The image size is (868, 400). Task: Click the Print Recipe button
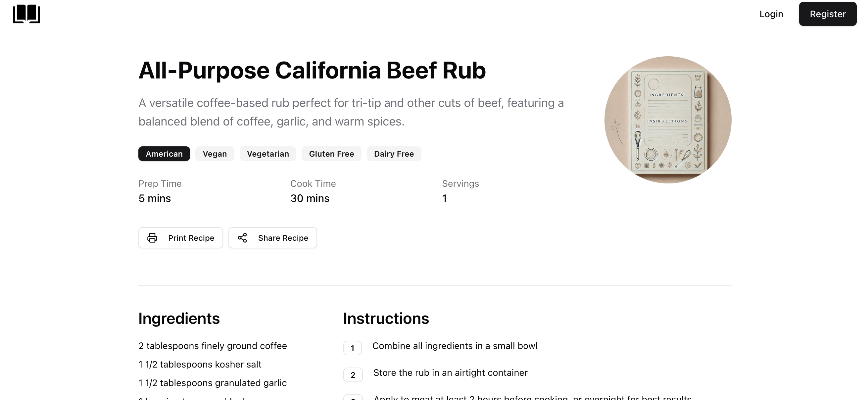click(181, 237)
